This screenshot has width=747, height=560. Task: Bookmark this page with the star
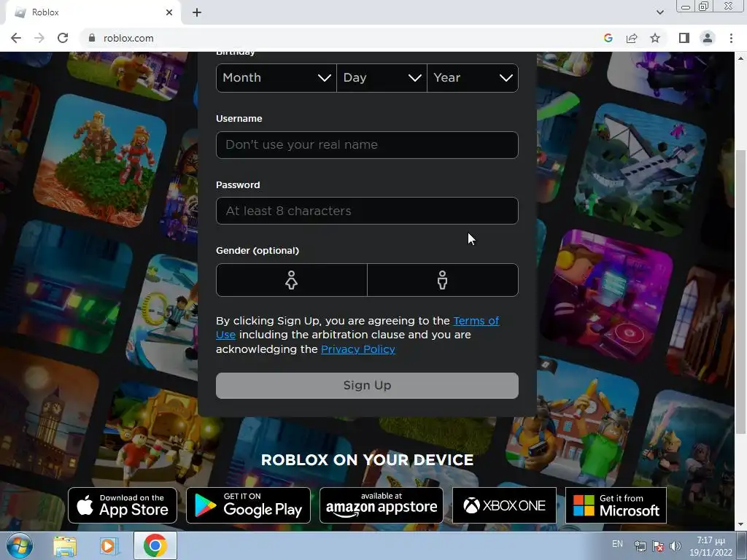(655, 38)
